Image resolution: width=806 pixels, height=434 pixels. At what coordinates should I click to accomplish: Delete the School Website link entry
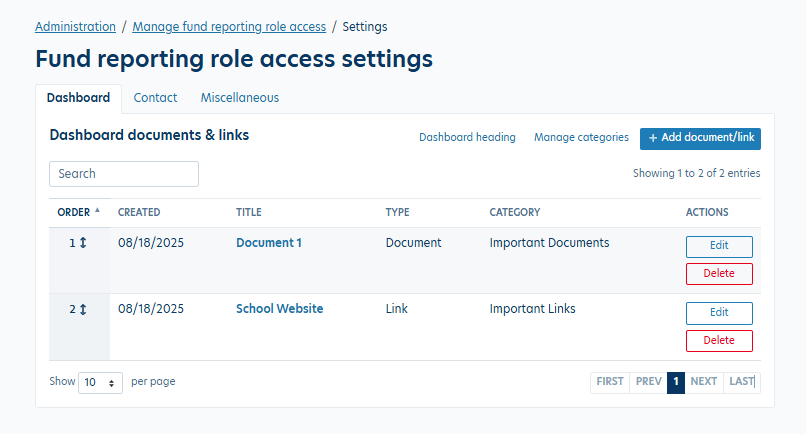[719, 340]
